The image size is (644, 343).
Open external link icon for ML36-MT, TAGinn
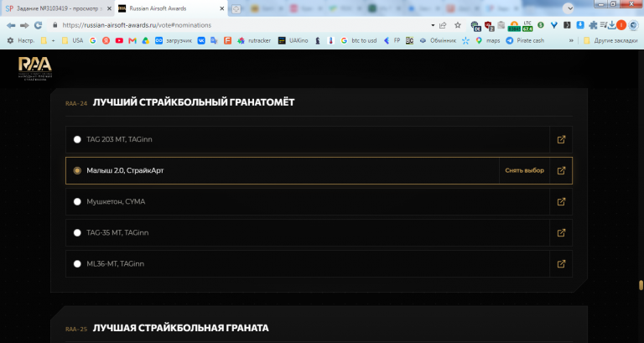pyautogui.click(x=561, y=263)
